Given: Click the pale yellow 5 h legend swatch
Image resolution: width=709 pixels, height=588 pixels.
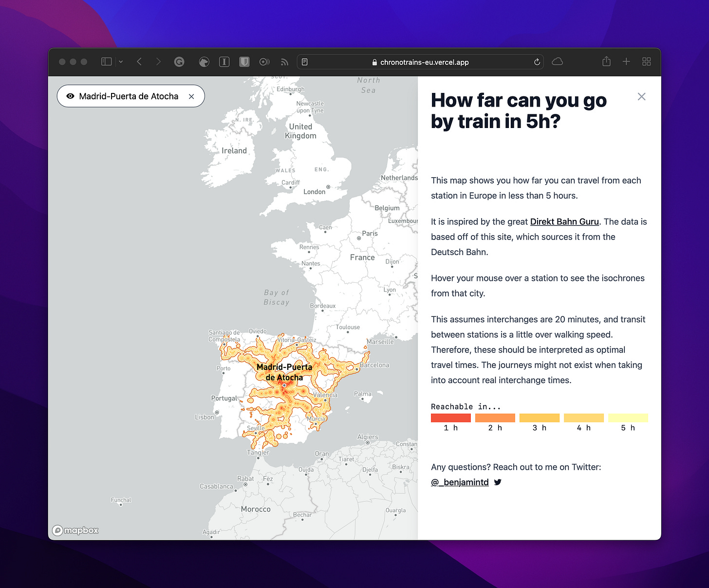Looking at the screenshot, I should coord(628,418).
